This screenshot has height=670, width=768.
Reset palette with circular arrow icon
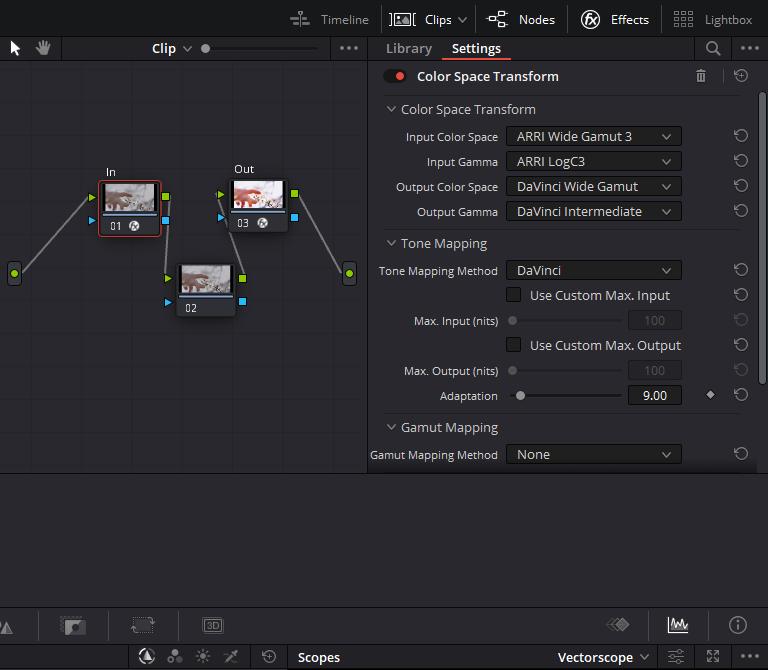click(x=269, y=656)
